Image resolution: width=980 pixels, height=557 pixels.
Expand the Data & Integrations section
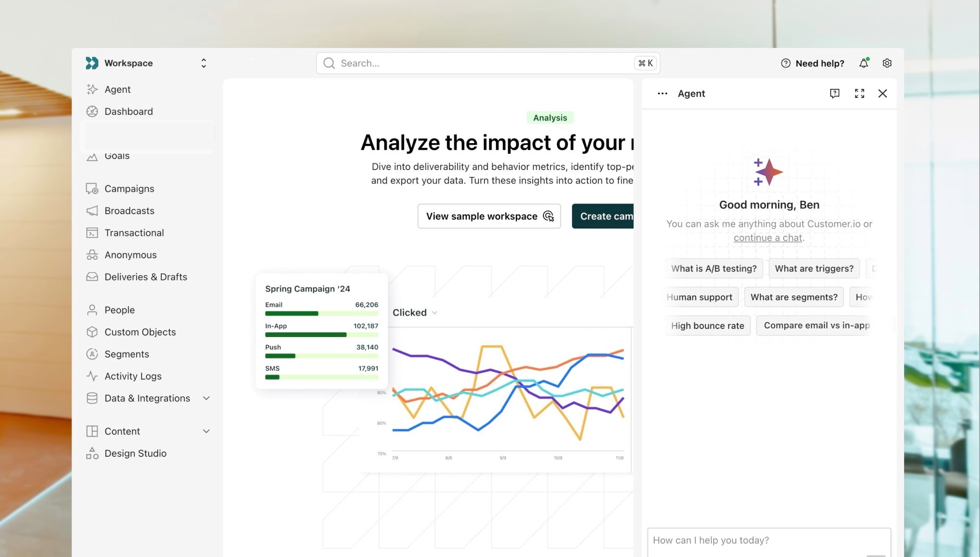(x=206, y=398)
